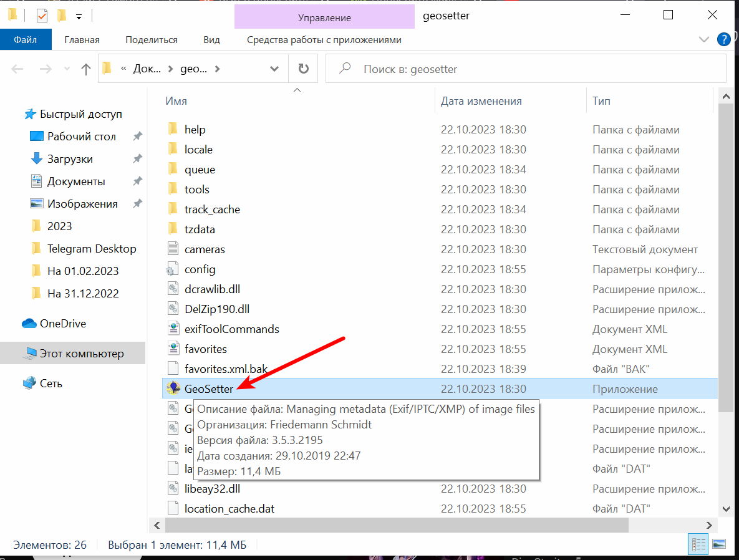Expand the ribbon with the chevron
The width and height of the screenshot is (739, 560).
click(703, 39)
